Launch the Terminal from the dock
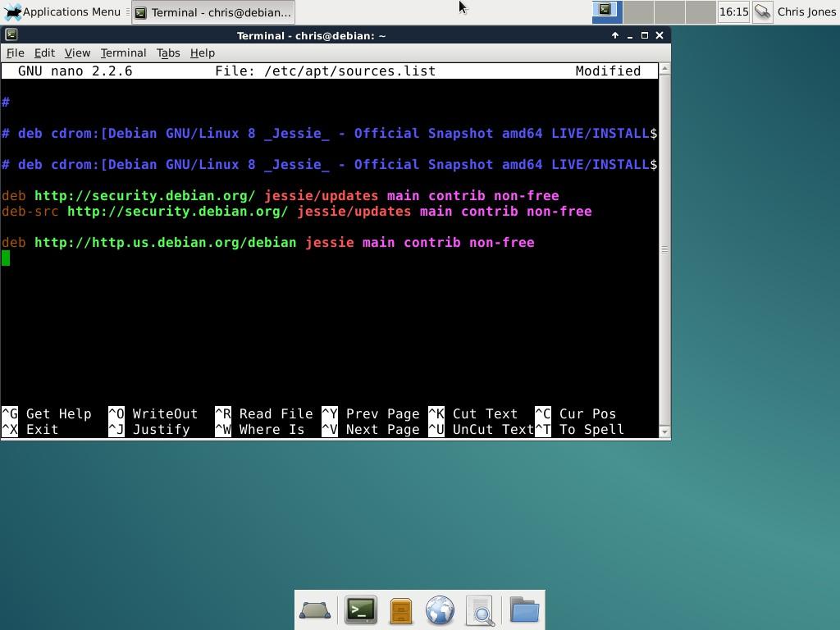Image resolution: width=840 pixels, height=630 pixels. (x=361, y=609)
